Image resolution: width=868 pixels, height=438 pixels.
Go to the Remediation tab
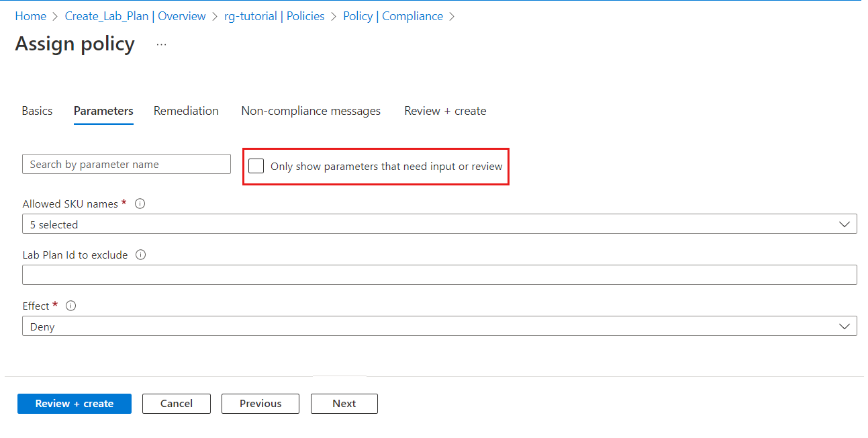[x=186, y=111]
